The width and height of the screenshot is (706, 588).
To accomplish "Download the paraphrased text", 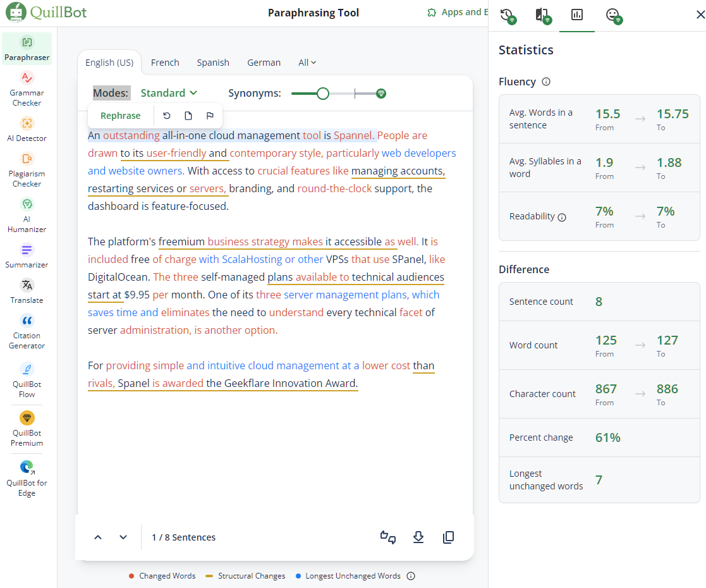I will click(x=418, y=537).
